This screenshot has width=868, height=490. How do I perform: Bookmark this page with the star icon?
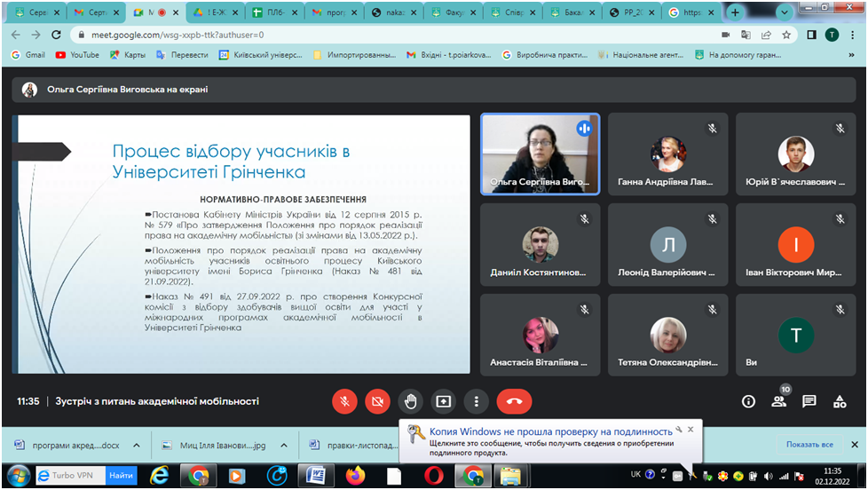786,35
